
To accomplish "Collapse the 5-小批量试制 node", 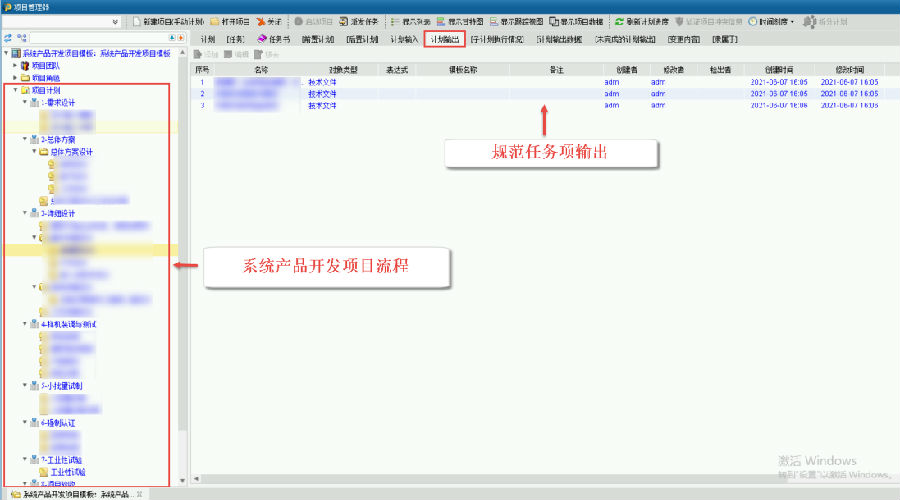I will [25, 385].
